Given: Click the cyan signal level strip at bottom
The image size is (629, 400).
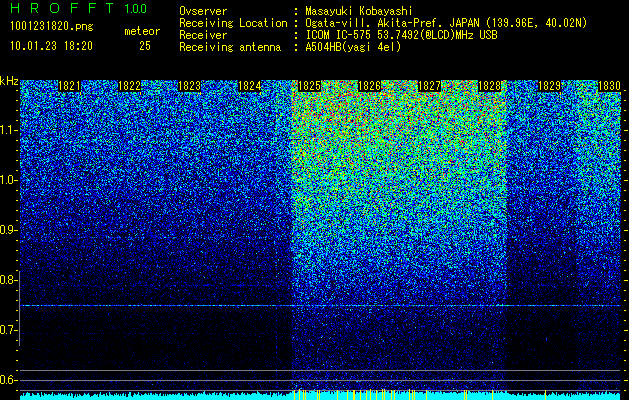Looking at the screenshot, I should tap(320, 396).
